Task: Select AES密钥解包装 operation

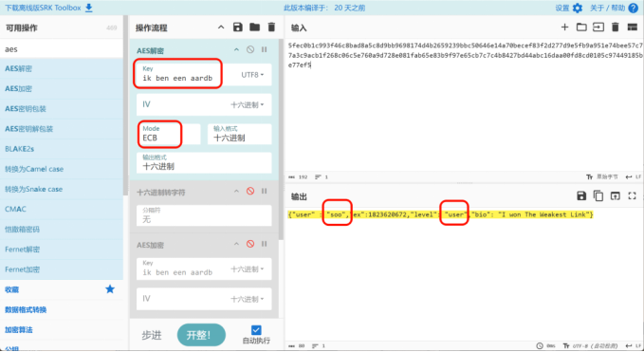Action: pos(62,129)
